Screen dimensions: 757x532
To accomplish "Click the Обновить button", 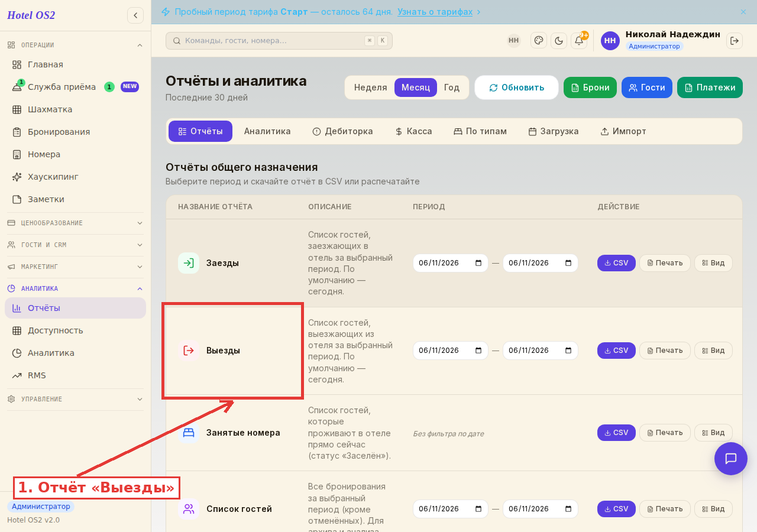I will (x=516, y=87).
